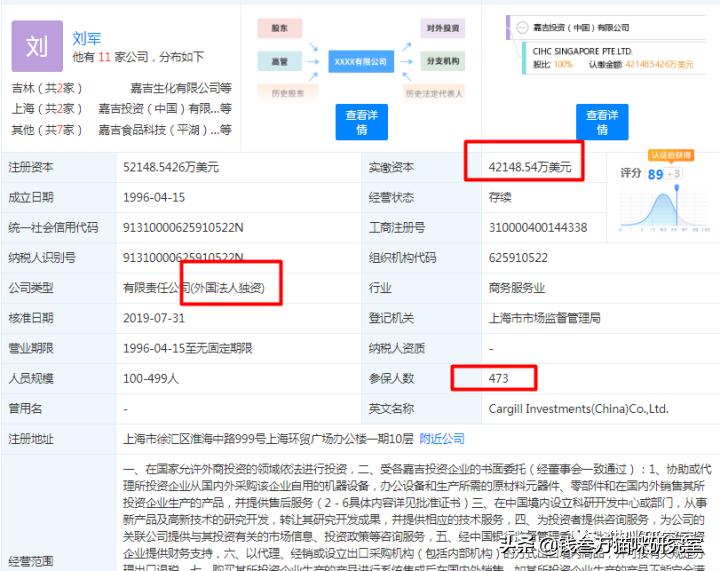The width and height of the screenshot is (720, 571).
Task: Click the 100% shareholding ratio value
Action: 562,64
